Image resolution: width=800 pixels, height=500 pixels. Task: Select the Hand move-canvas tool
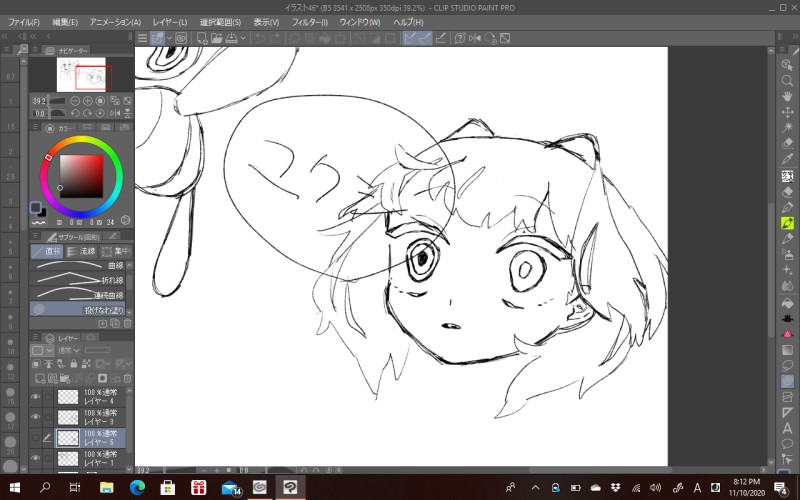coord(787,96)
